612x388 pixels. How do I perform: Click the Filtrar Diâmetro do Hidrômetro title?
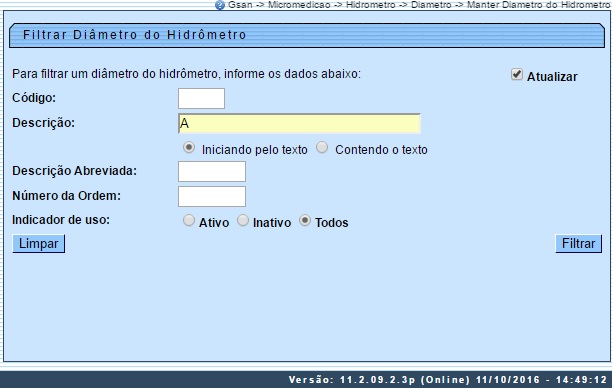tap(135, 35)
